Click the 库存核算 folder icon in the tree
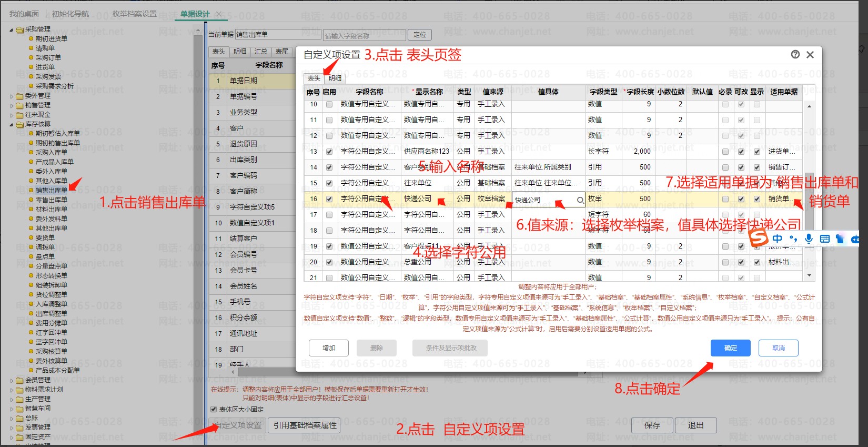The image size is (868, 447). pyautogui.click(x=19, y=124)
